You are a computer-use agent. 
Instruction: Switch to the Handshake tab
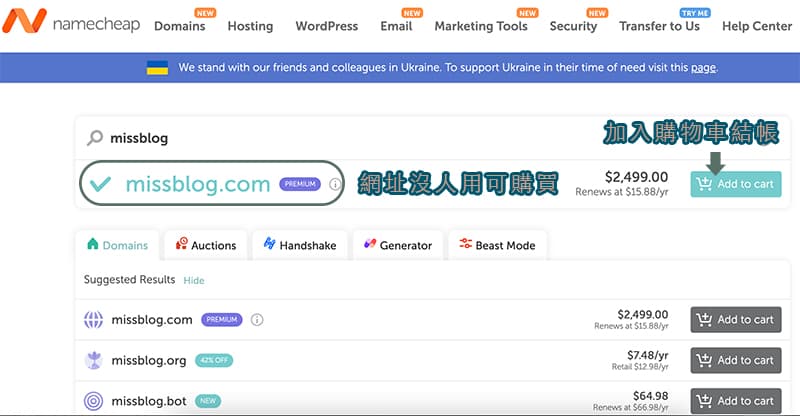coord(300,245)
